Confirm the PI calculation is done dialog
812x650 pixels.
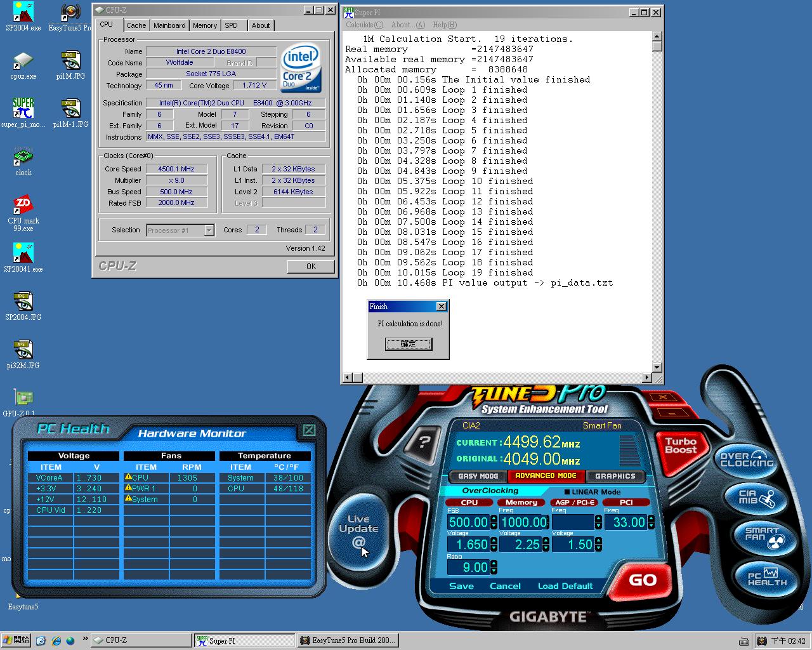pos(409,344)
